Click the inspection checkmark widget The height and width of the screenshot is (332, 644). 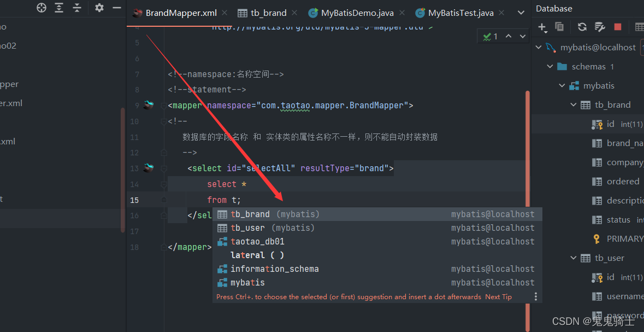[491, 37]
